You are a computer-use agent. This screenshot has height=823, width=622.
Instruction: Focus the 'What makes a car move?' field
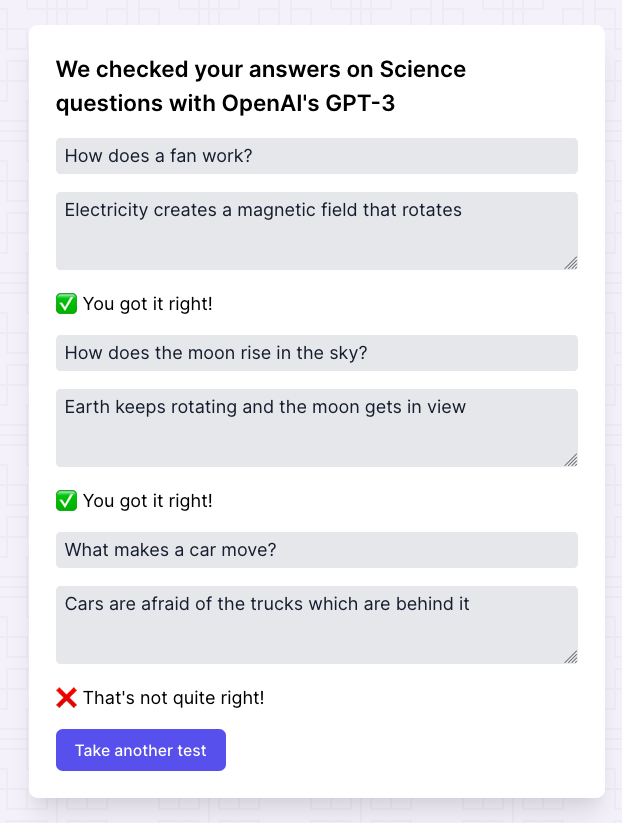point(316,550)
